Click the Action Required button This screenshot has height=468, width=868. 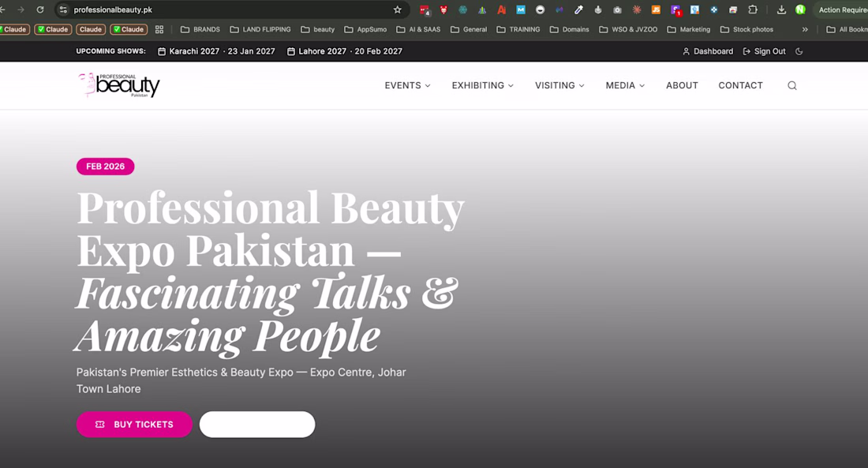[x=841, y=9]
